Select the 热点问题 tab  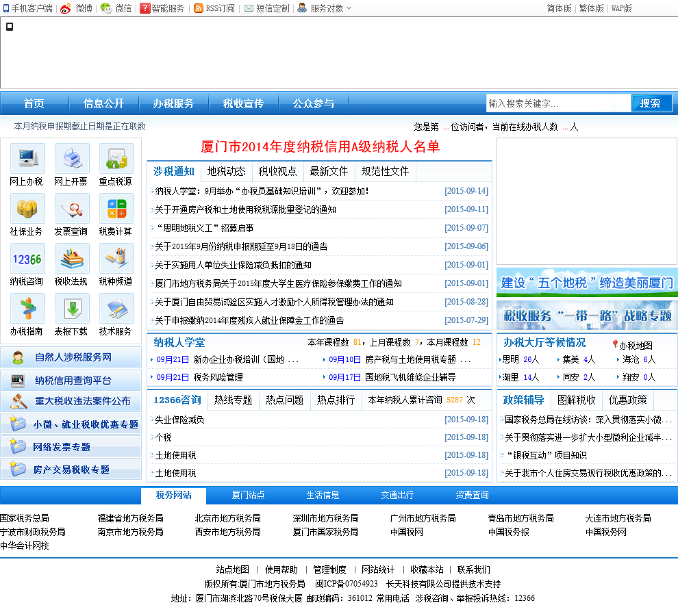[x=284, y=400]
